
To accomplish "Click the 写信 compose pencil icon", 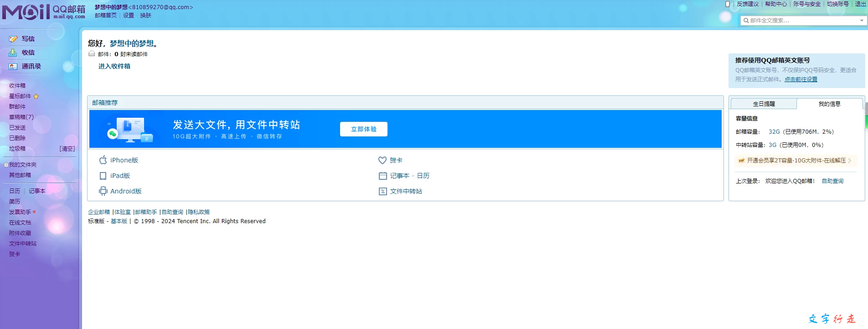I will click(x=13, y=39).
